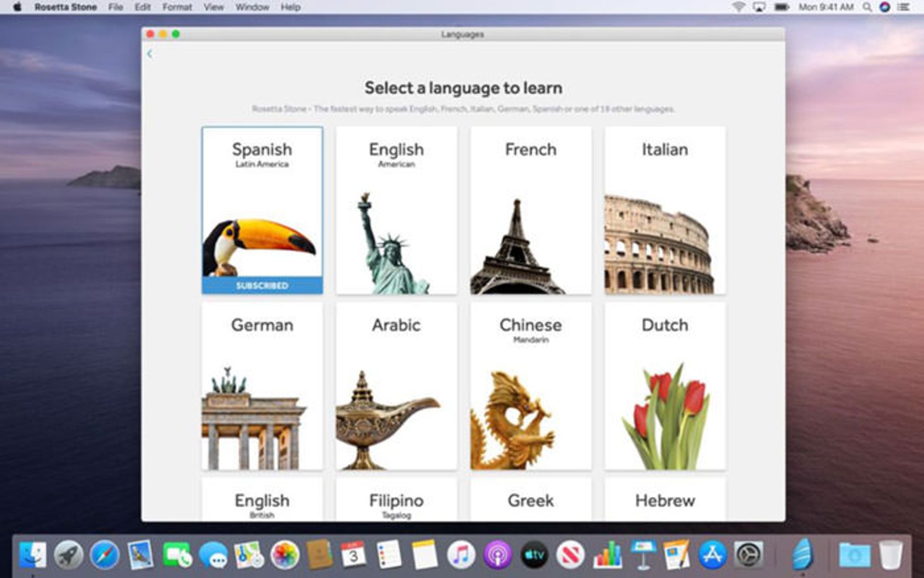Close the Languages window with the red button
This screenshot has height=578, width=924.
point(150,34)
